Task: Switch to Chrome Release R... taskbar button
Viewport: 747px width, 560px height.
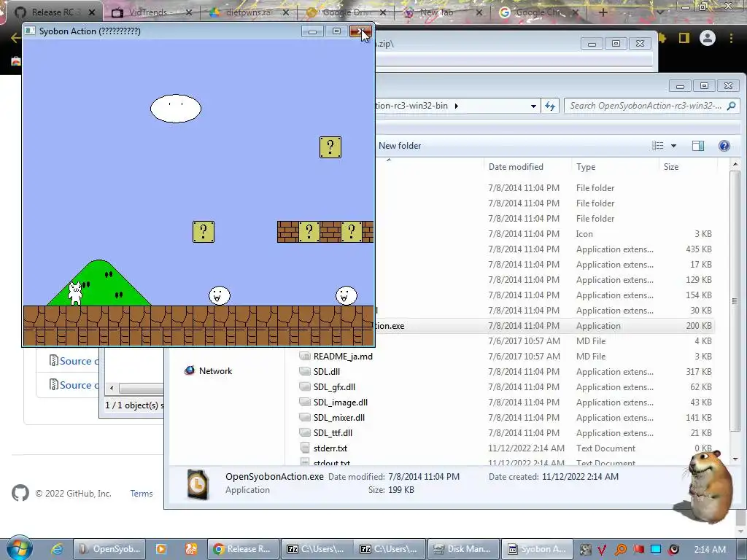Action: (243, 549)
